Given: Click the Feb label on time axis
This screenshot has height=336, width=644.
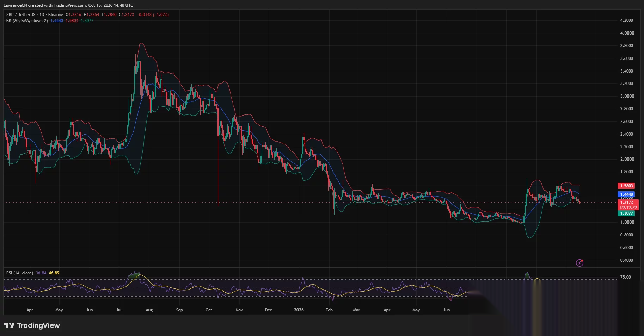Looking at the screenshot, I should pyautogui.click(x=329, y=310).
